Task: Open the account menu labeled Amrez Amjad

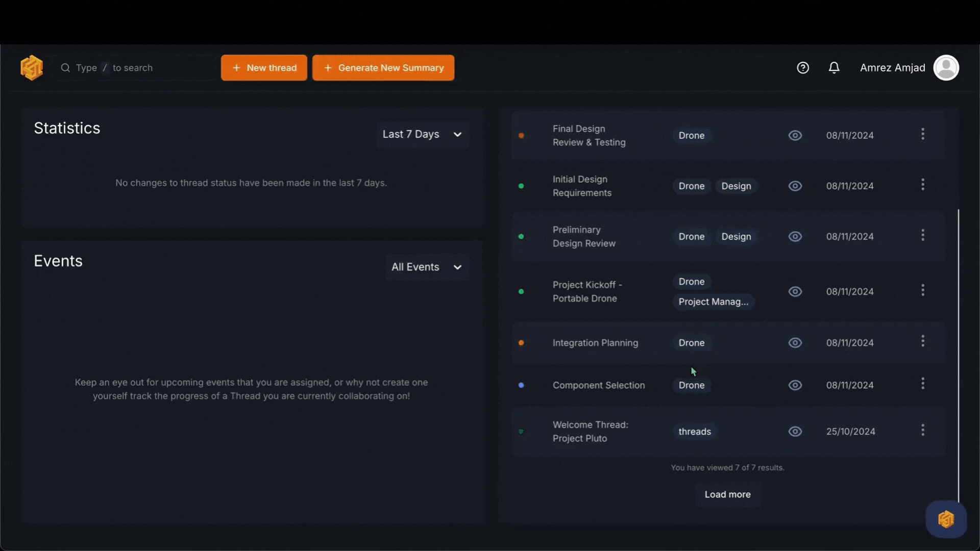Action: click(x=893, y=67)
